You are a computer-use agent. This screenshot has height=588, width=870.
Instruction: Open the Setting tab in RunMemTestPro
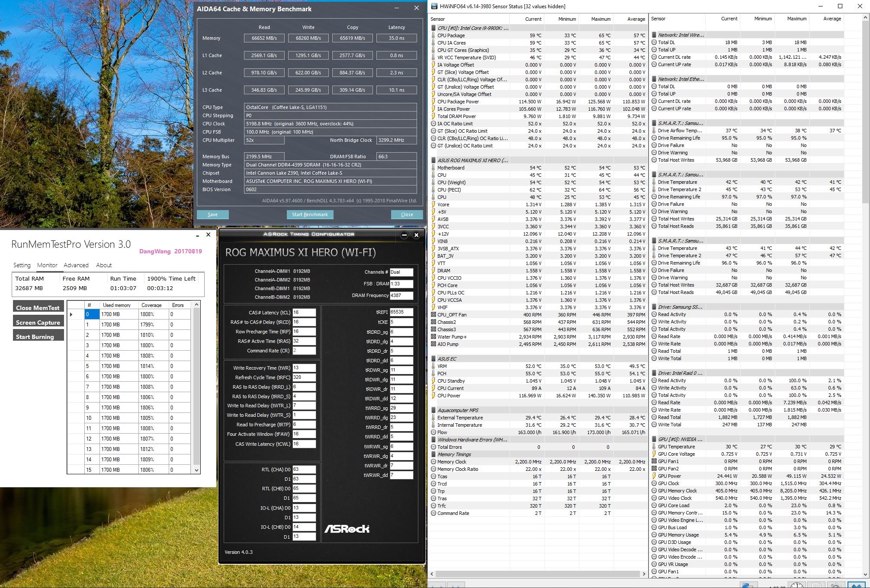(22, 265)
